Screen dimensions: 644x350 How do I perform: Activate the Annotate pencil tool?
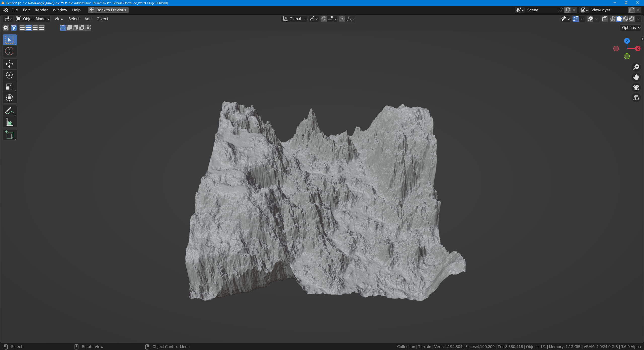point(9,111)
